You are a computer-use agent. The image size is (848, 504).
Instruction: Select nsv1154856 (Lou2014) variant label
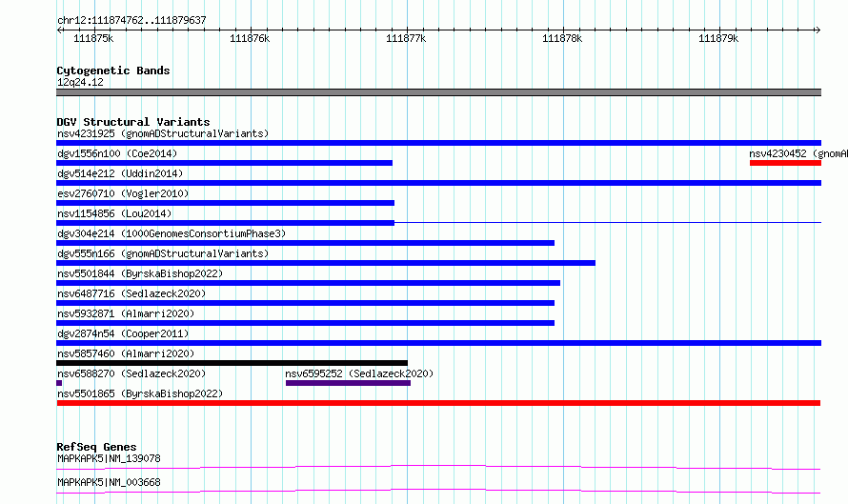tap(114, 213)
